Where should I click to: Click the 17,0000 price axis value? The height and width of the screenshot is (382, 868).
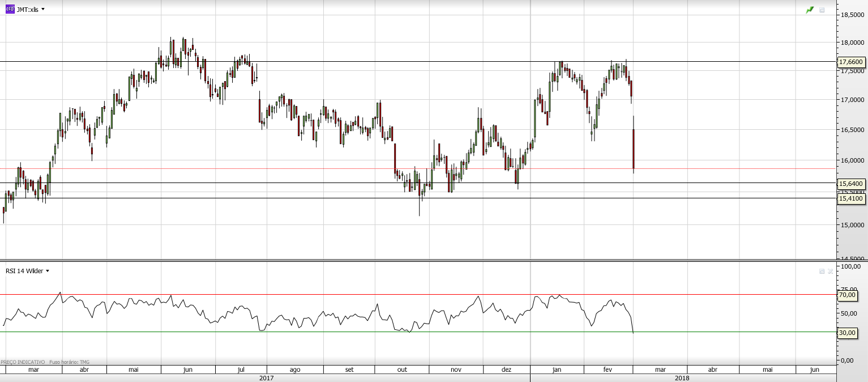point(853,100)
